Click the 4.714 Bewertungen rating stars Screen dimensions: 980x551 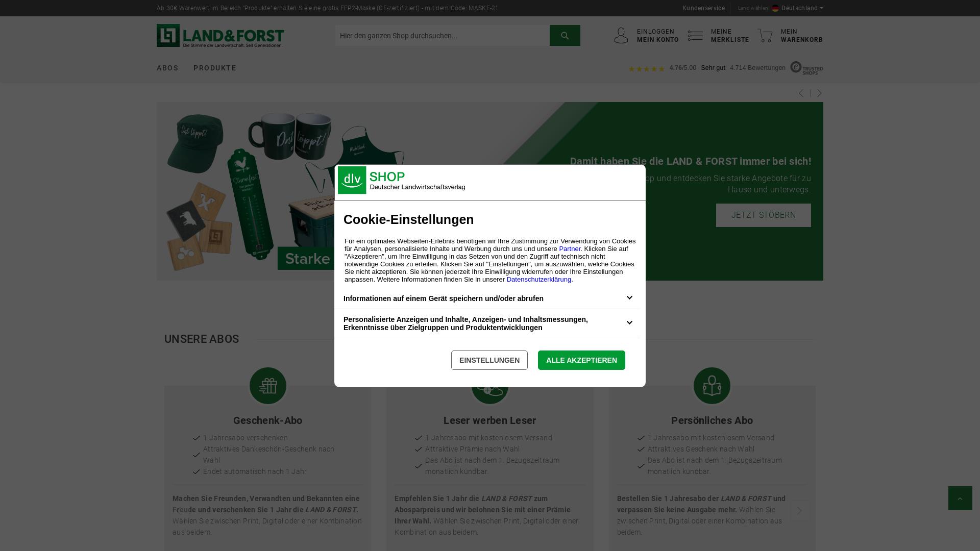647,68
